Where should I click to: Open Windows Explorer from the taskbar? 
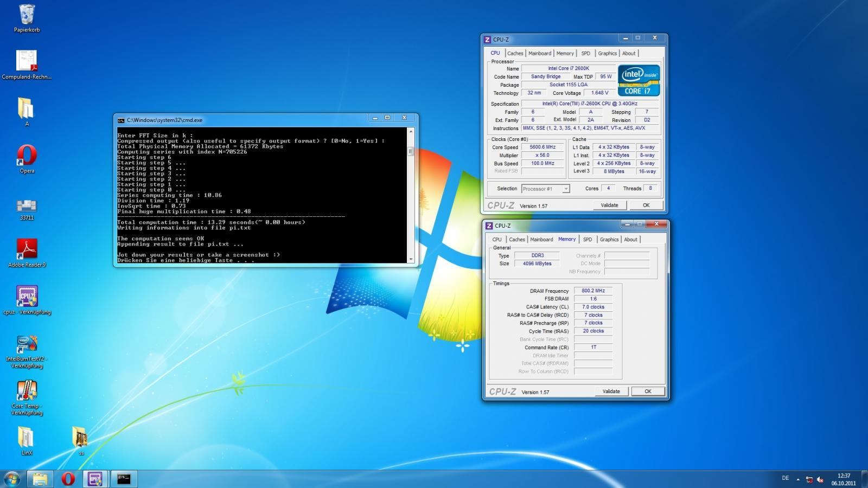(40, 479)
